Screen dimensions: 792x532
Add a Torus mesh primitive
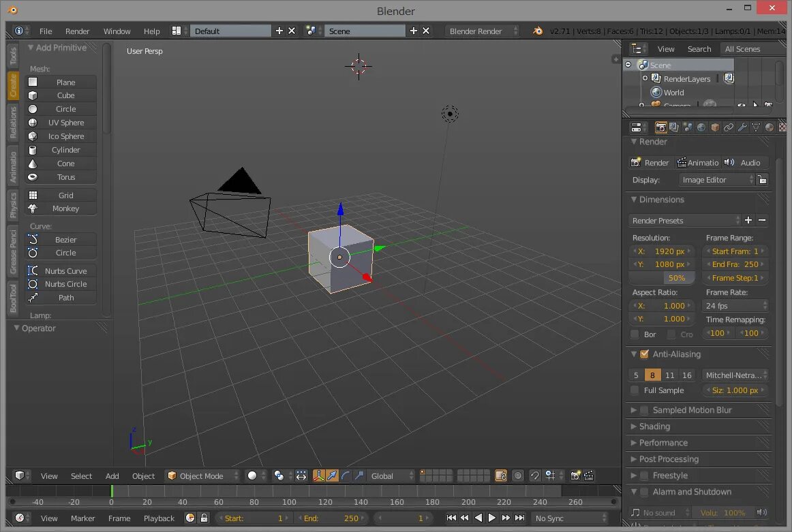point(61,177)
